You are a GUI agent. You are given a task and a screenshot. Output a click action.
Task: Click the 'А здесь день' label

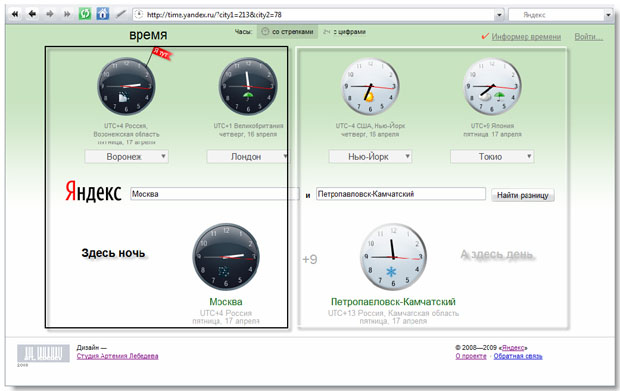(x=497, y=254)
